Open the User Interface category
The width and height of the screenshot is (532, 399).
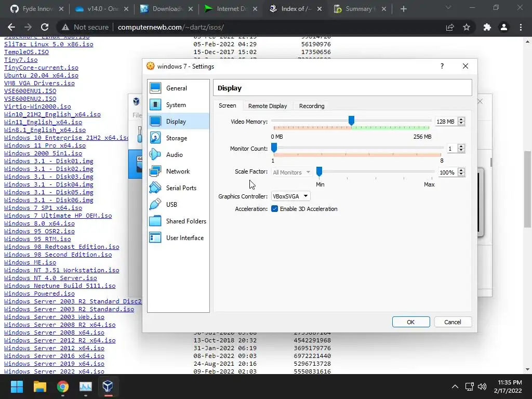pyautogui.click(x=178, y=238)
